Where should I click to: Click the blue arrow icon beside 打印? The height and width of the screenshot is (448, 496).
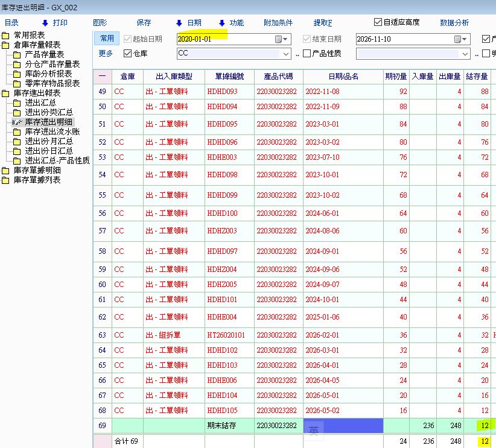point(45,23)
